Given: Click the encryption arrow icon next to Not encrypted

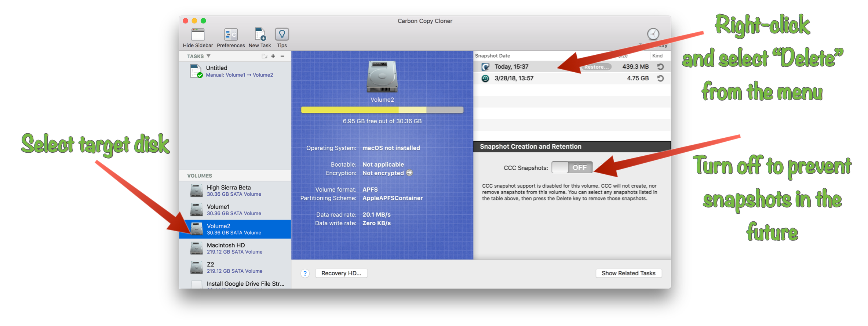Looking at the screenshot, I should [x=409, y=173].
